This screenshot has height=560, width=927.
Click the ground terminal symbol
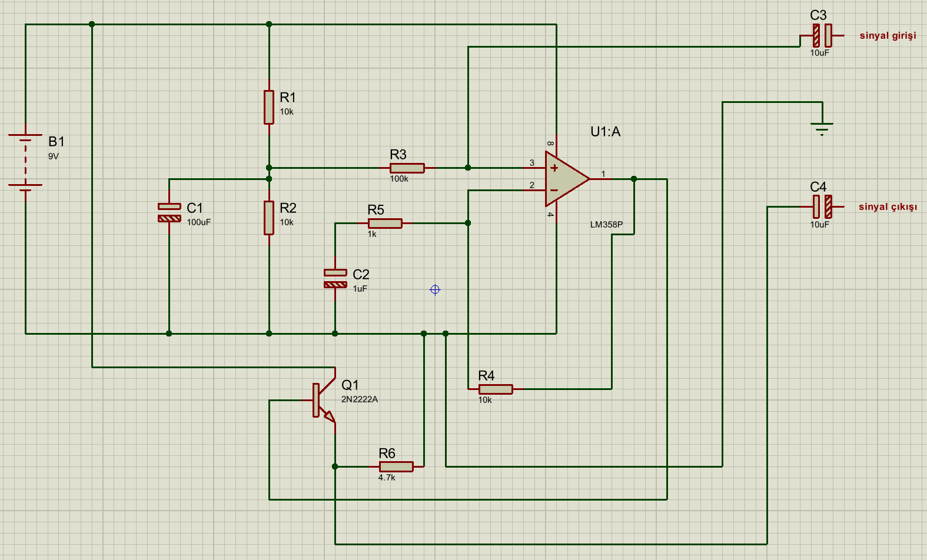(x=822, y=127)
